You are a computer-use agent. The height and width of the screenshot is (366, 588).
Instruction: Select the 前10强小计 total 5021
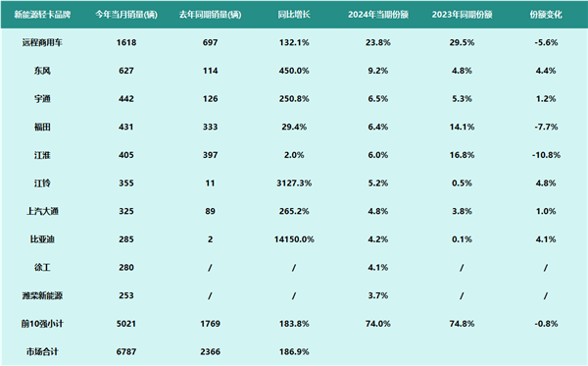tap(126, 324)
